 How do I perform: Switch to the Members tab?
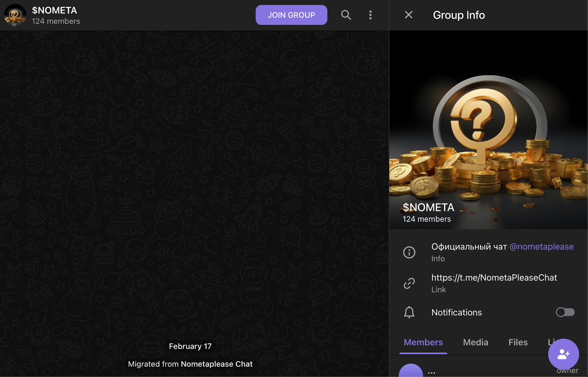pos(423,342)
